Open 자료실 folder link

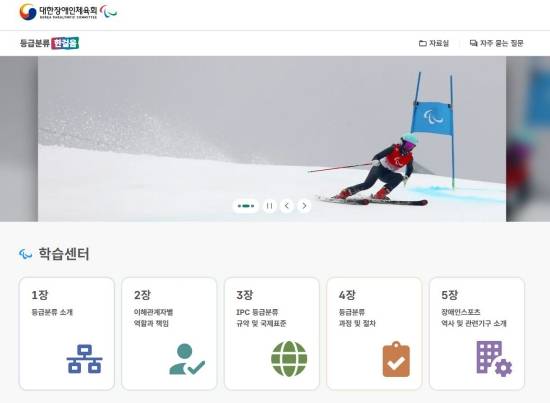pos(434,43)
